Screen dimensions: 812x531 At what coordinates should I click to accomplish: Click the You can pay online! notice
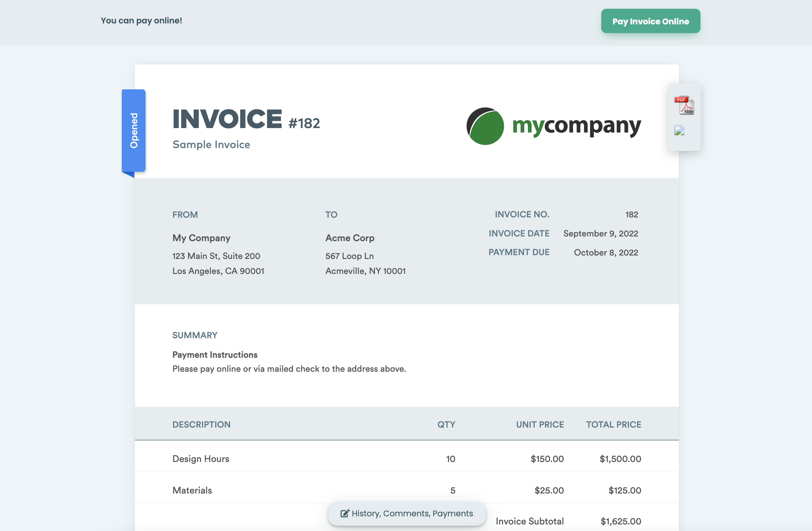pos(141,21)
